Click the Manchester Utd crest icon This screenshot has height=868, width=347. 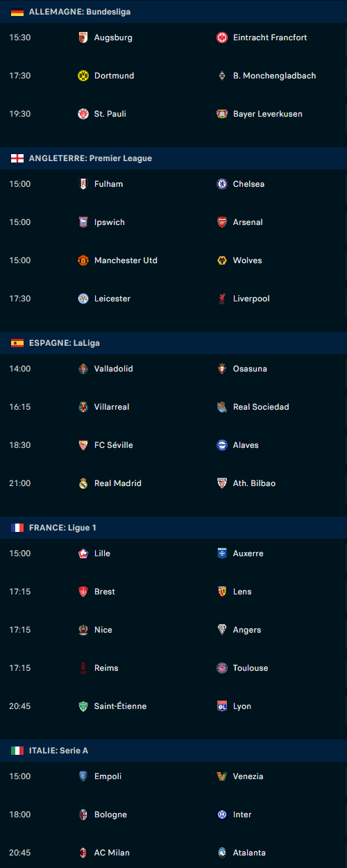[83, 260]
